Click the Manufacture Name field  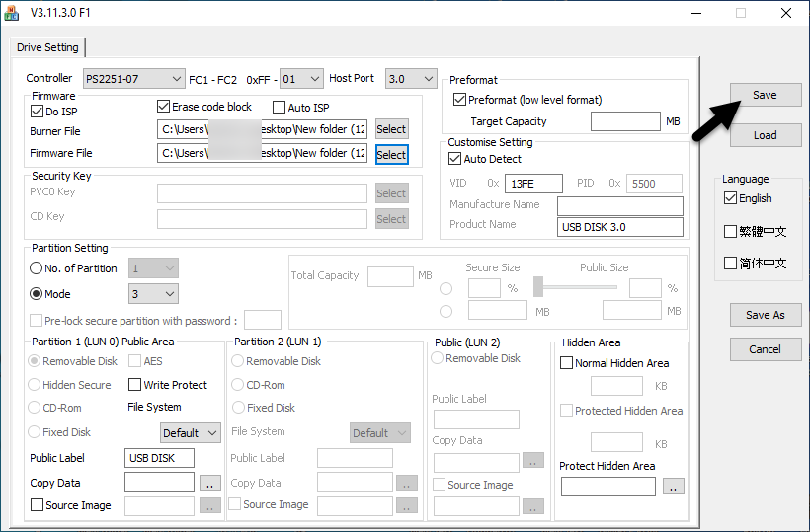click(620, 206)
